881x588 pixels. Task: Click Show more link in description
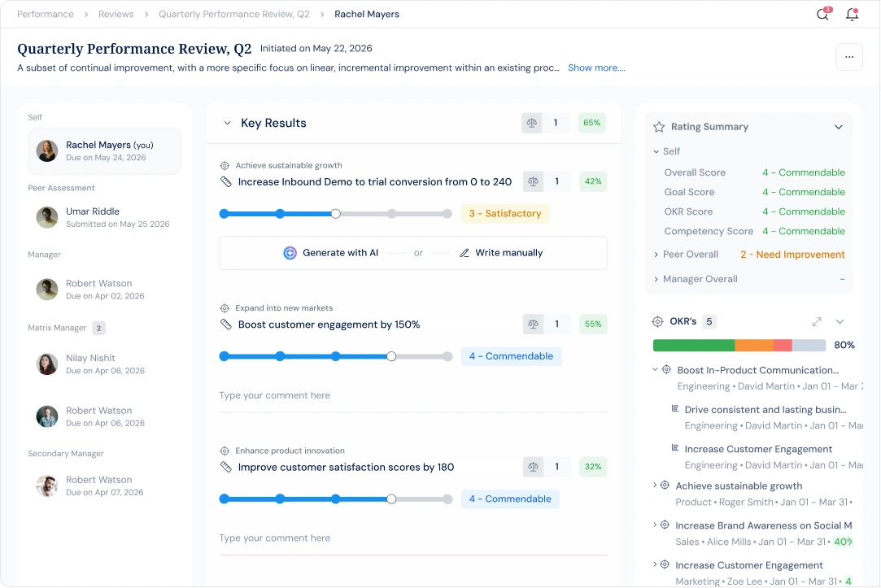pyautogui.click(x=596, y=68)
